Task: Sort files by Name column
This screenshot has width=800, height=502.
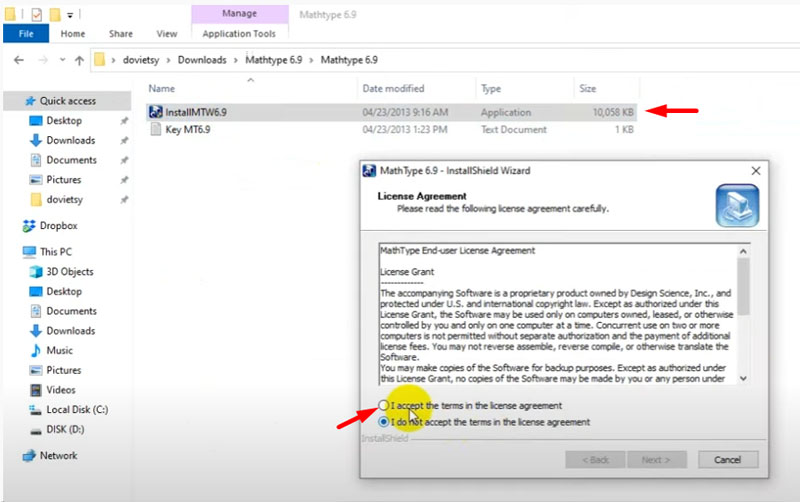Action: 162,89
